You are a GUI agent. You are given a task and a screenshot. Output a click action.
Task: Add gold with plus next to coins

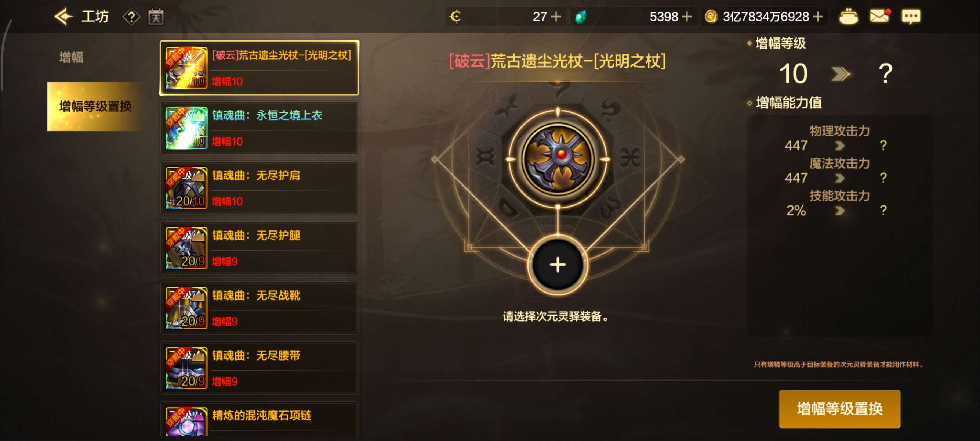[817, 17]
